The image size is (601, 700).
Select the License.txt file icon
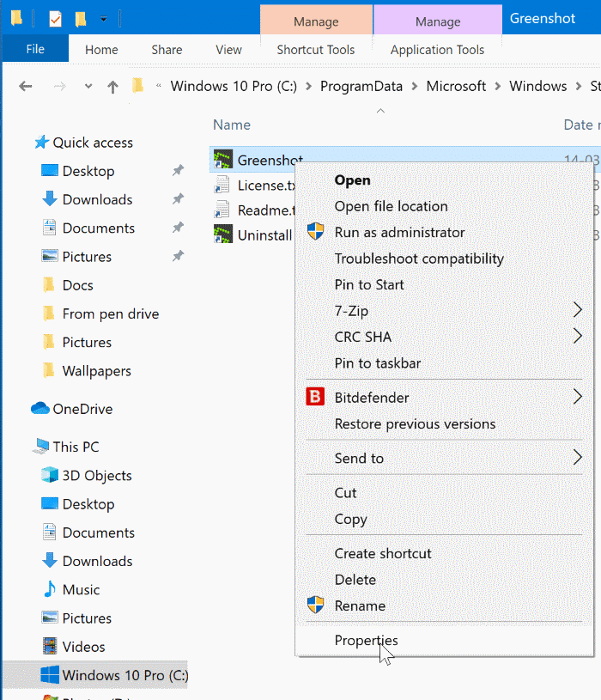[x=222, y=185]
